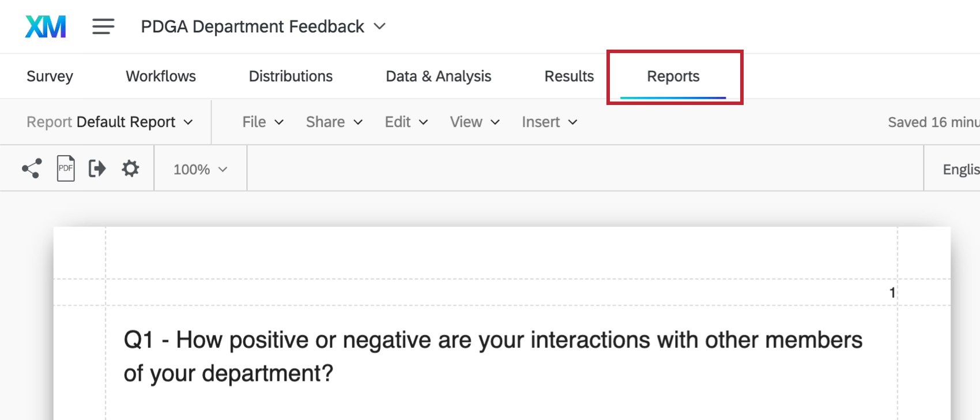Open the Data & Analysis tab

point(438,76)
